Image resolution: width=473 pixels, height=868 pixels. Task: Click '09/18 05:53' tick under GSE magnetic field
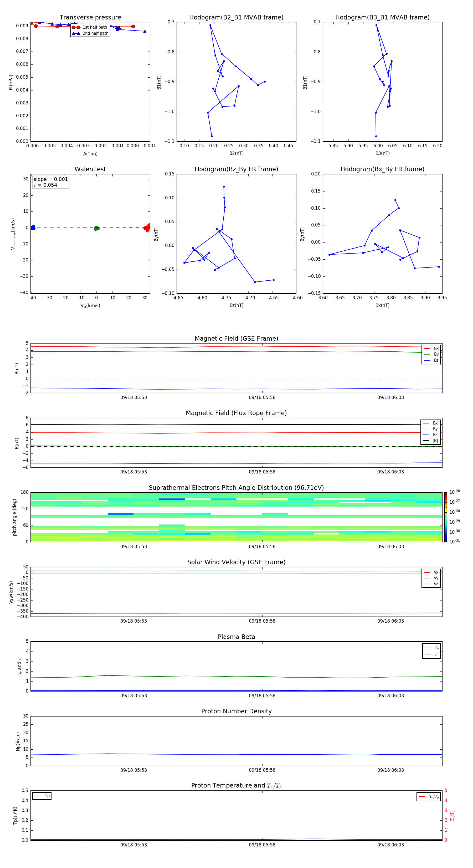coord(134,398)
